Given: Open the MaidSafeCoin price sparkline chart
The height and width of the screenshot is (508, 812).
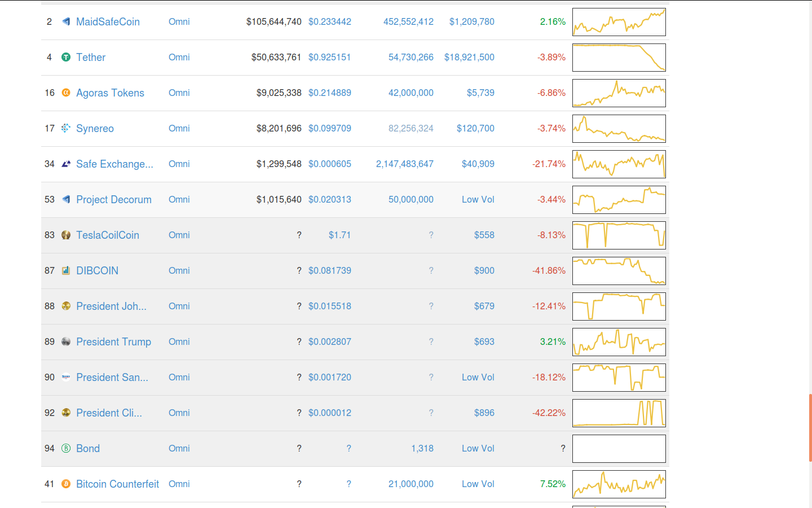Looking at the screenshot, I should 619,22.
